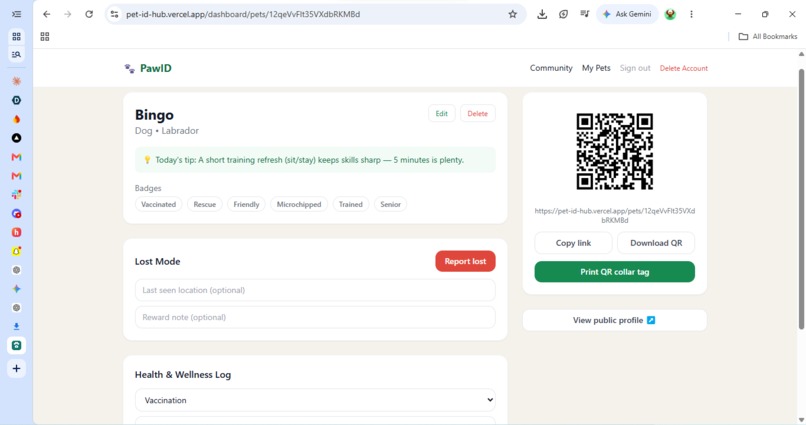View site information icon in address bar
This screenshot has height=425, width=806.
(x=115, y=14)
